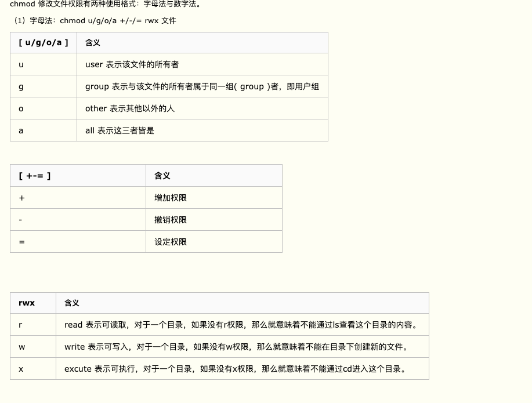Click the 'w' cell in the rwx table
Image resolution: width=532 pixels, height=403 pixels.
(x=33, y=347)
